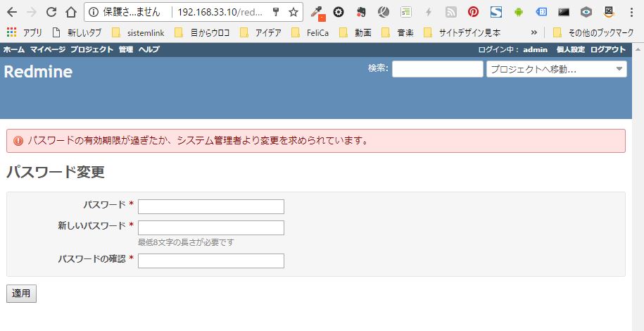Open the Amazon kanji extension icon
The width and height of the screenshot is (644, 331).
[x=609, y=12]
